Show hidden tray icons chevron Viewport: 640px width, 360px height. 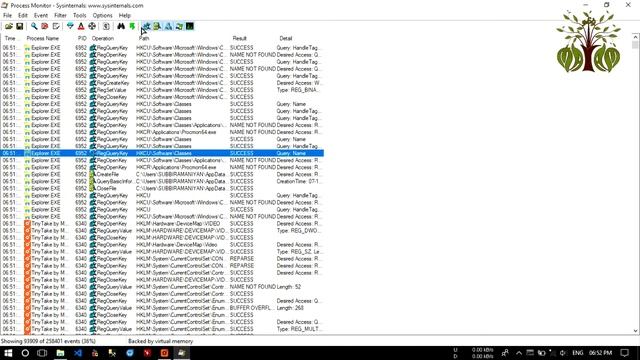click(518, 353)
